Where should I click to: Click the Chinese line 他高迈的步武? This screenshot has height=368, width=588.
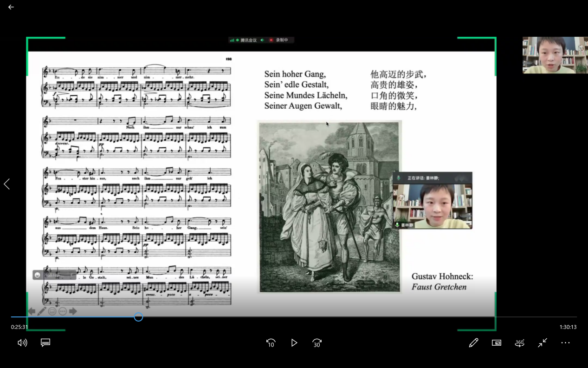click(x=399, y=74)
